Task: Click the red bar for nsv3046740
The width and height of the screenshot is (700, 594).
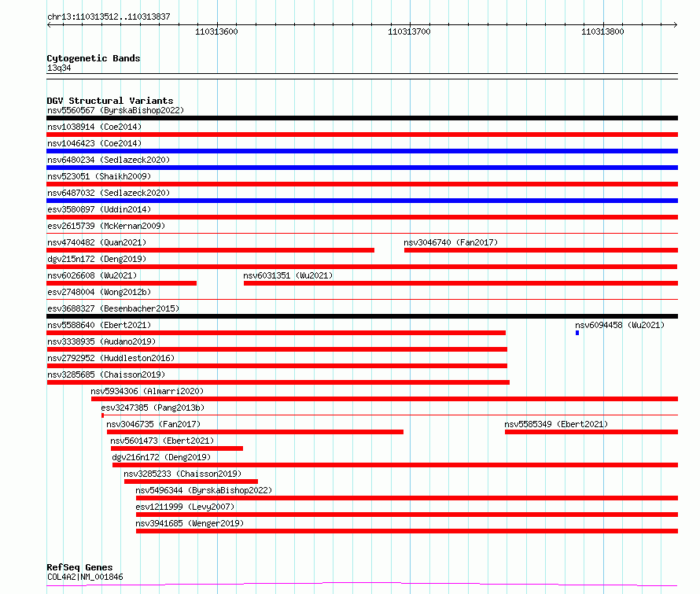Action: (541, 250)
